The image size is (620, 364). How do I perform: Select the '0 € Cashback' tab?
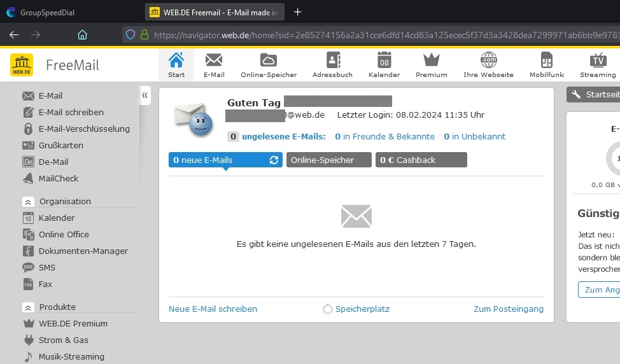coord(421,160)
